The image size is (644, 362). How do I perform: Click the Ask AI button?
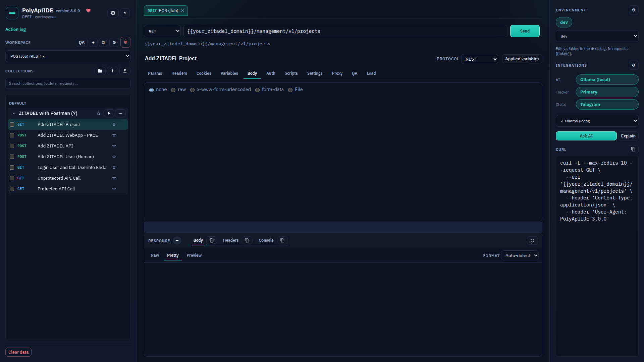tap(586, 136)
